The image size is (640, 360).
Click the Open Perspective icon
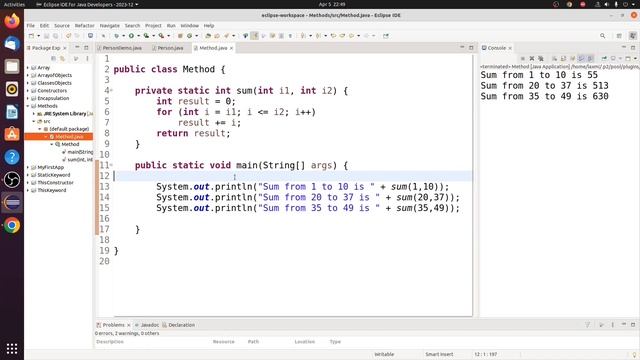(619, 36)
